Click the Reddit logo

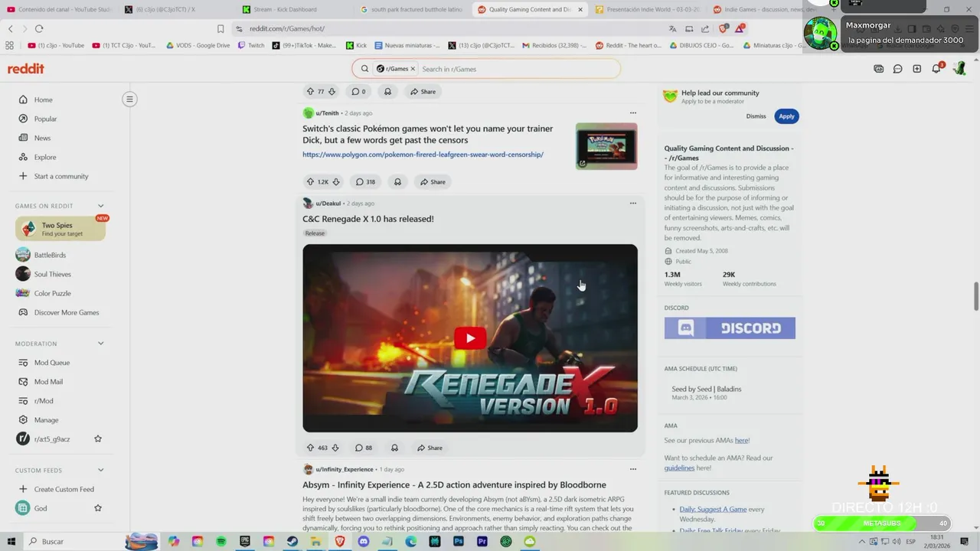(26, 69)
